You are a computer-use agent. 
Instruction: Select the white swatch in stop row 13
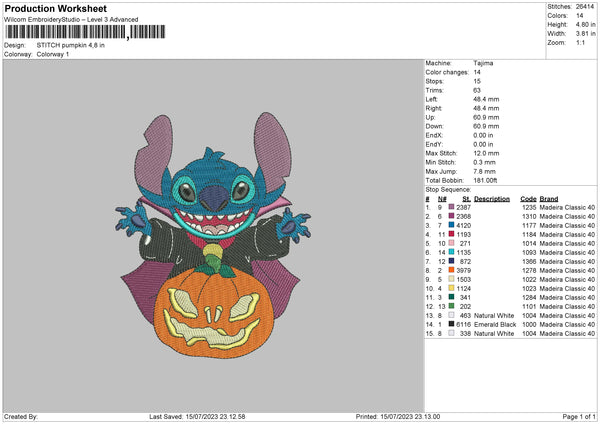point(451,315)
